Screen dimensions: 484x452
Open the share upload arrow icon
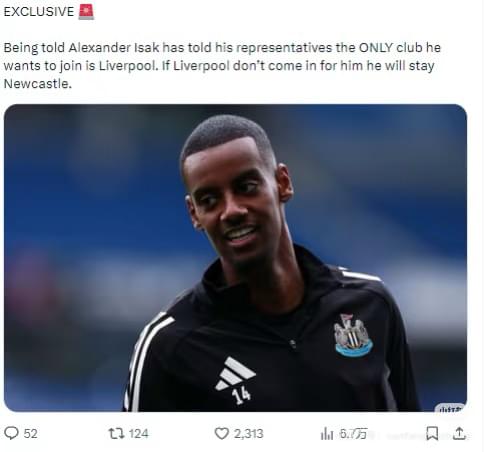pos(459,433)
